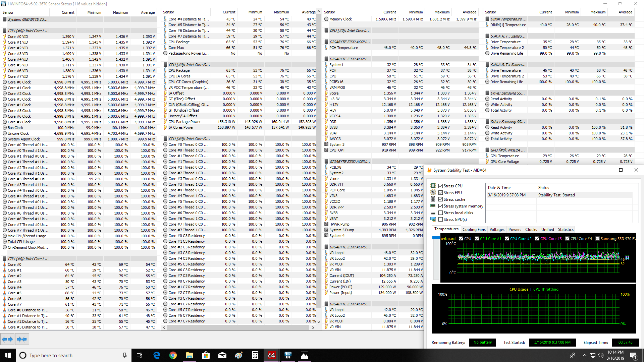Click the scroll-down arrow of the second sensor panel

(319, 322)
